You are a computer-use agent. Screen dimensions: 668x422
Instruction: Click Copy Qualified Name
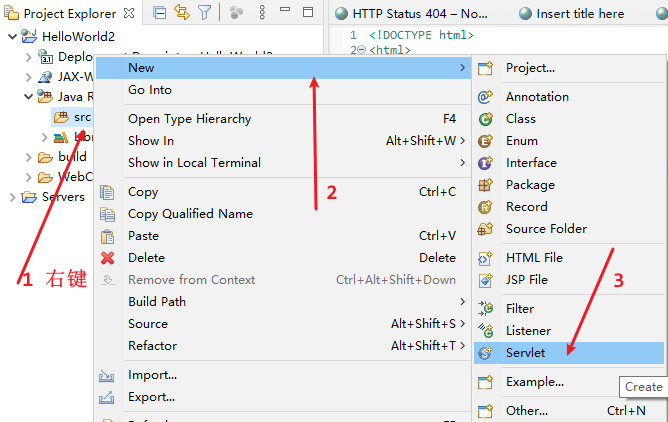[283, 214]
